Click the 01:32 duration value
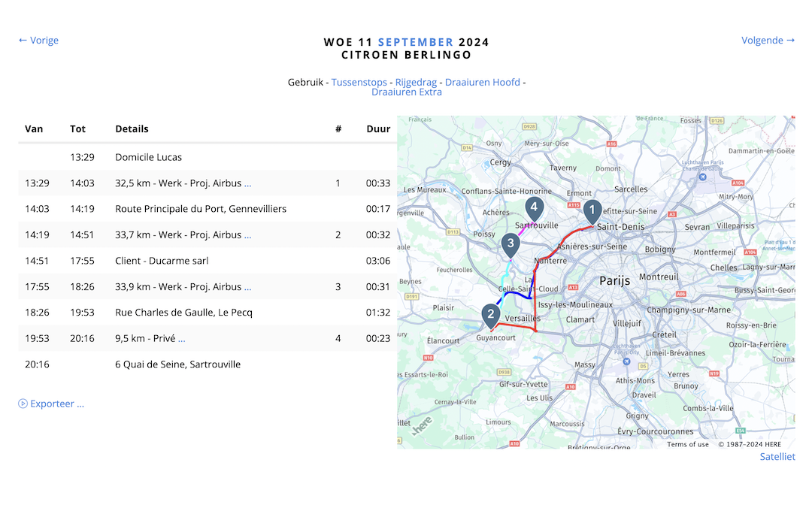Viewport: 812px width, 511px height. tap(378, 313)
